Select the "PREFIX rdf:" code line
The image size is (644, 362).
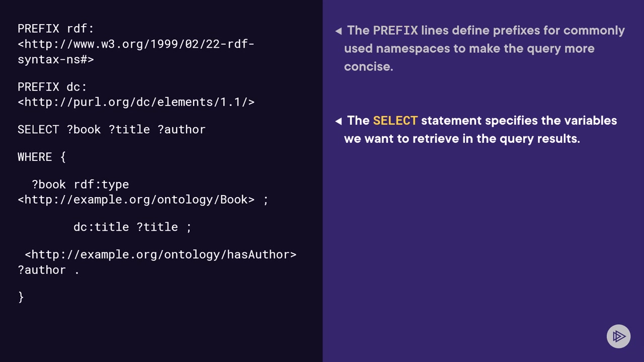click(56, 29)
